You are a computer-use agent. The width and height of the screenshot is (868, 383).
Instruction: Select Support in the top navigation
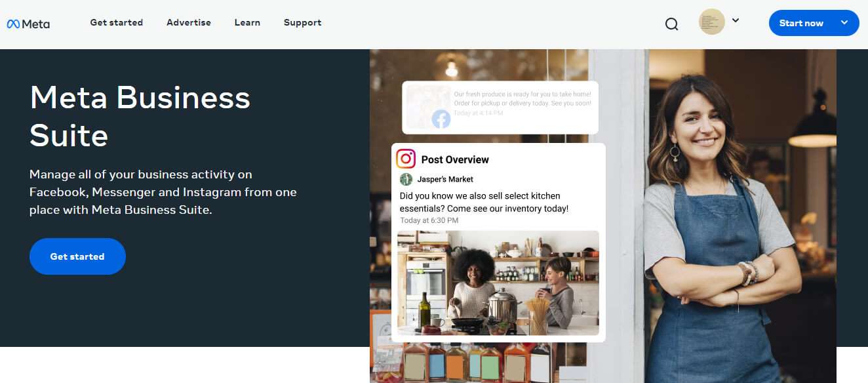[x=302, y=22]
